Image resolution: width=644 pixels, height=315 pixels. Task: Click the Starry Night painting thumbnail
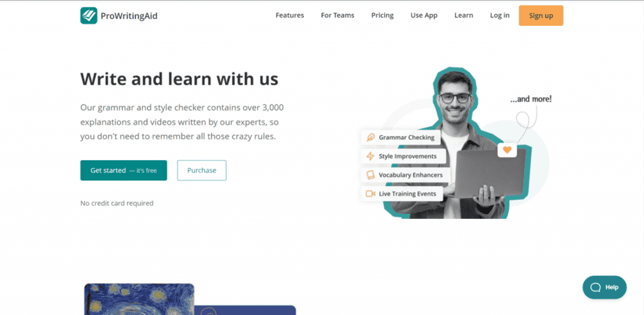click(x=139, y=300)
